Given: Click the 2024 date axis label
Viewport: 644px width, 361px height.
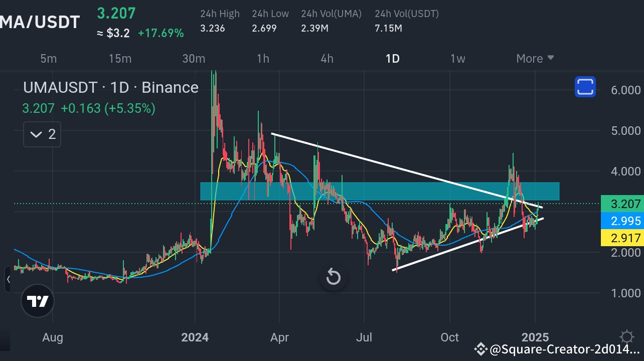Looking at the screenshot, I should point(195,337).
